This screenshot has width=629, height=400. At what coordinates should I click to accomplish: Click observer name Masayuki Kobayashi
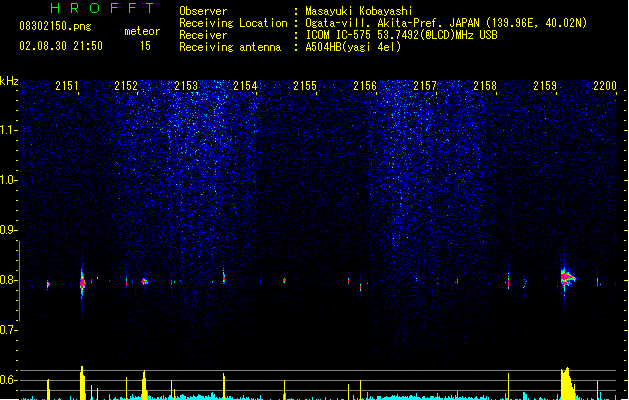pos(359,11)
